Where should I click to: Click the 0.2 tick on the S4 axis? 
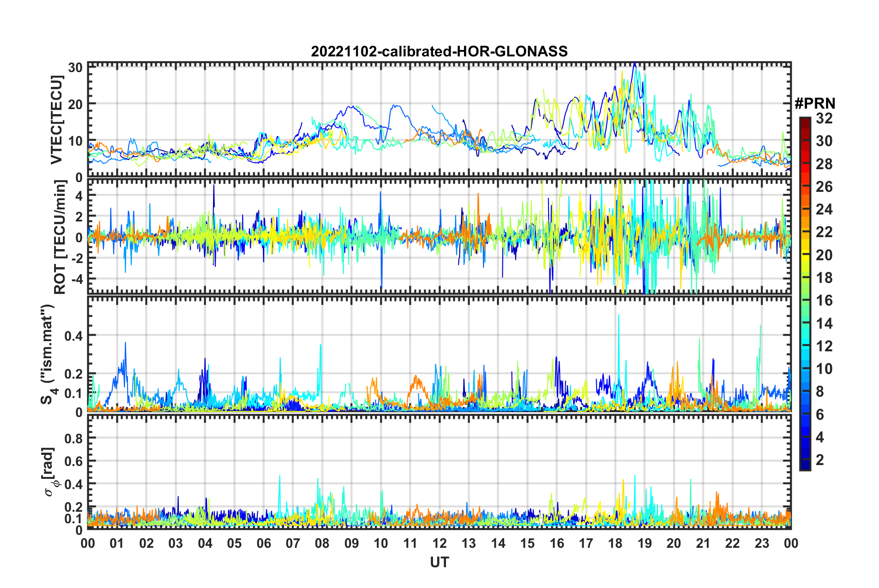73,374
